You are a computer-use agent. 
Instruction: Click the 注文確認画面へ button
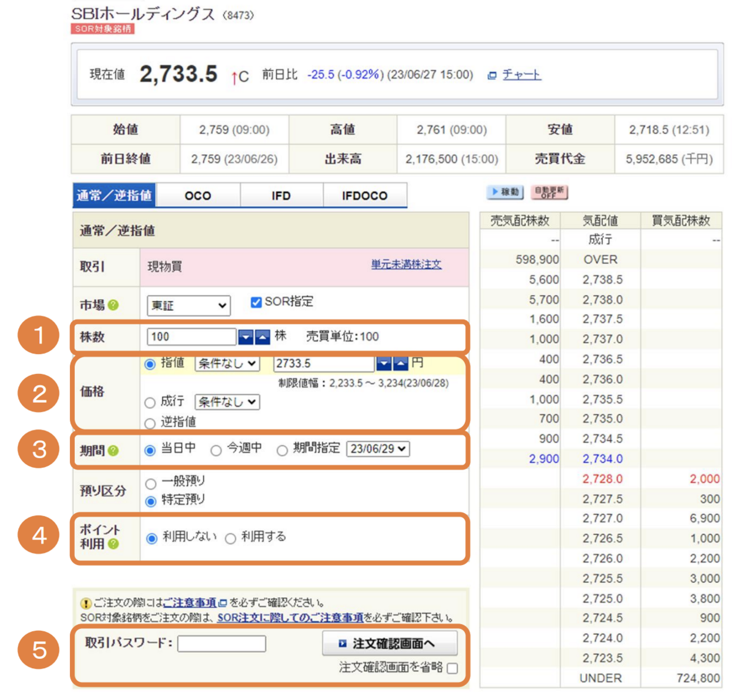tap(389, 644)
